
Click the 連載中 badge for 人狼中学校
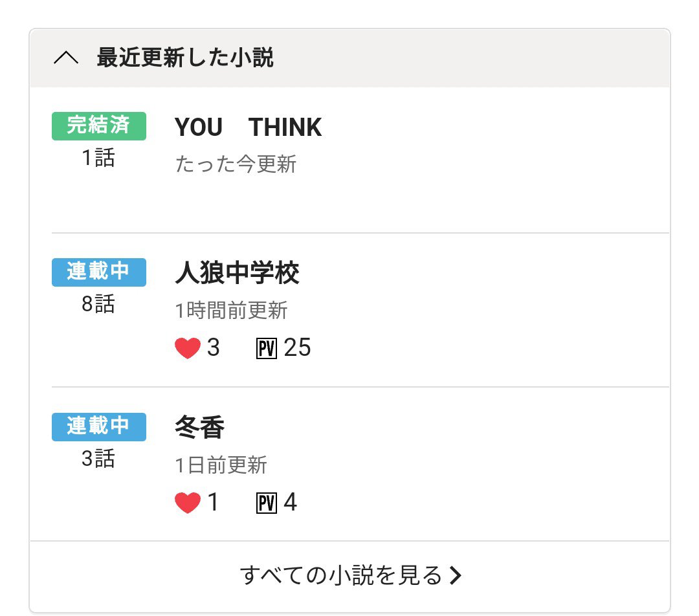click(x=99, y=272)
